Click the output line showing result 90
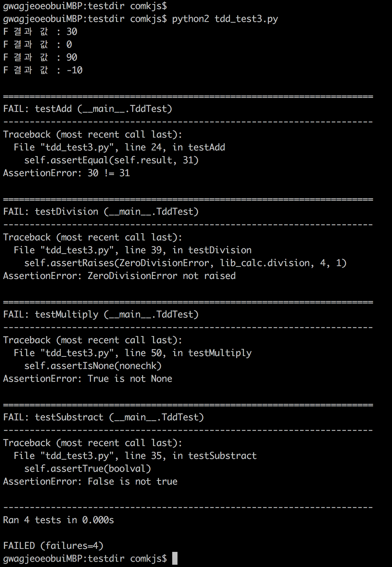This screenshot has height=567, width=392. point(40,57)
